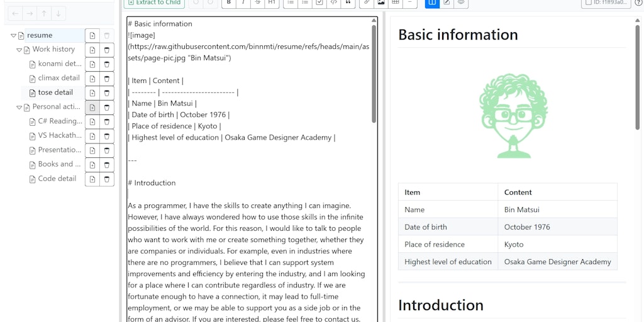The image size is (644, 322).
Task: Open the Presentation page in the tree
Action: click(60, 150)
